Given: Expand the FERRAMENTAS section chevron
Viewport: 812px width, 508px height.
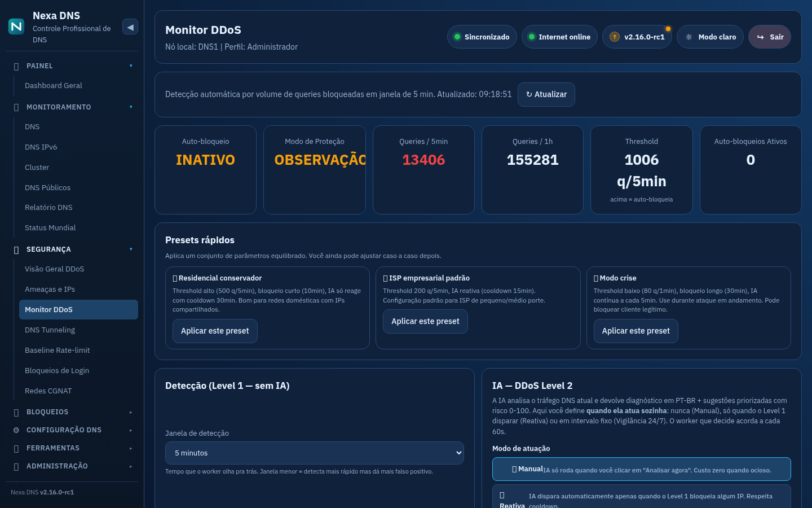Looking at the screenshot, I should (131, 448).
